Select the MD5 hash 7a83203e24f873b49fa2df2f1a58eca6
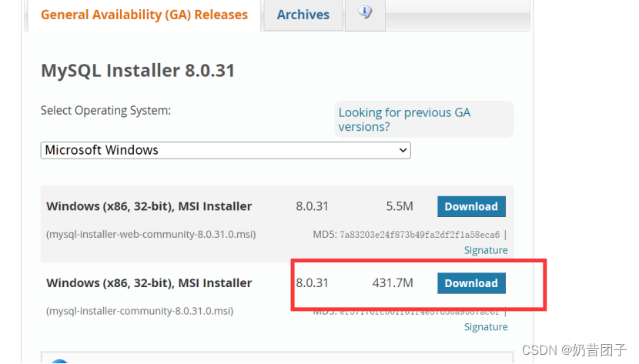 420,235
